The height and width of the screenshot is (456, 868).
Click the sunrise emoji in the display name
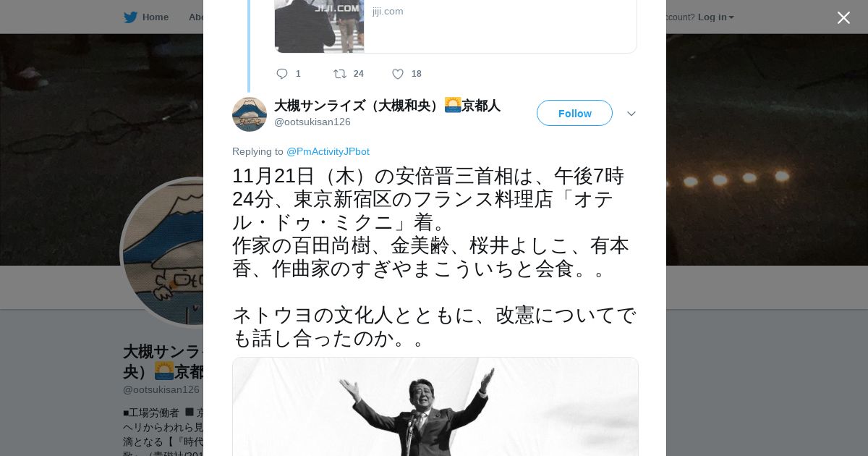(x=453, y=105)
